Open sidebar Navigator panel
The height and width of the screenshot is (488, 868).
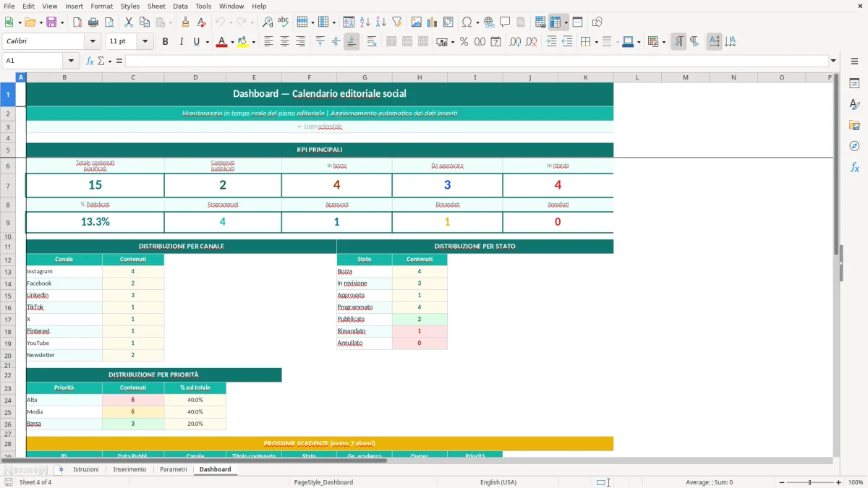click(854, 146)
